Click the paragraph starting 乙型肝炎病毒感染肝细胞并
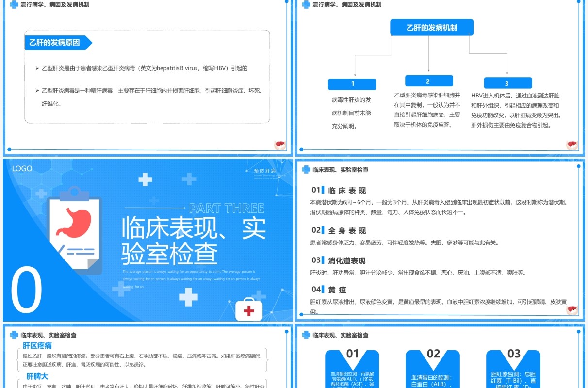588x388 pixels. pyautogui.click(x=427, y=110)
